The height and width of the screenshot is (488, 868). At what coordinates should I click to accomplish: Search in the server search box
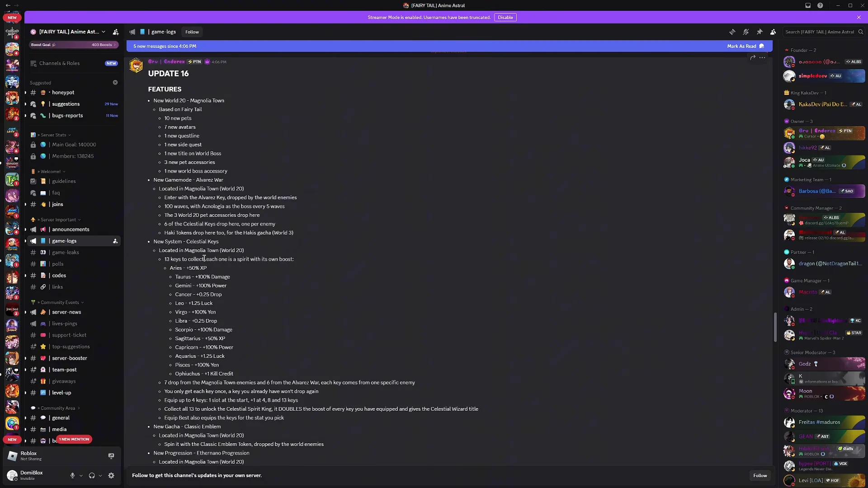(824, 32)
